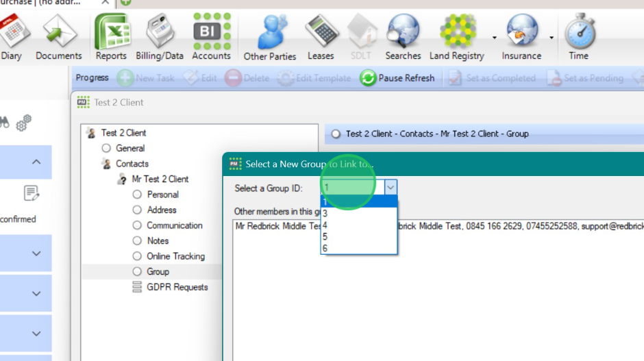Click the note edit icon above confirmed
The image size is (644, 361).
tap(32, 193)
